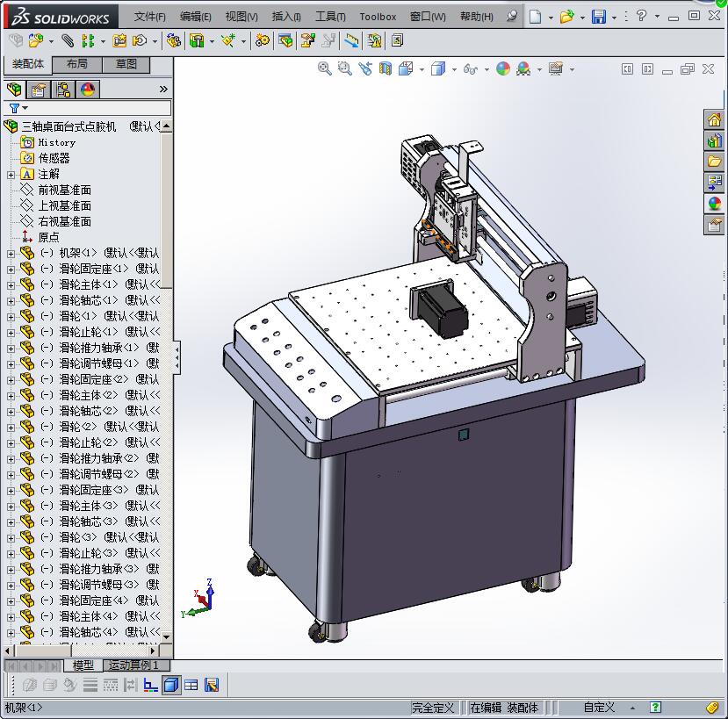Expand the 机架<1> component node
Image resolution: width=728 pixels, height=719 pixels.
[x=11, y=254]
